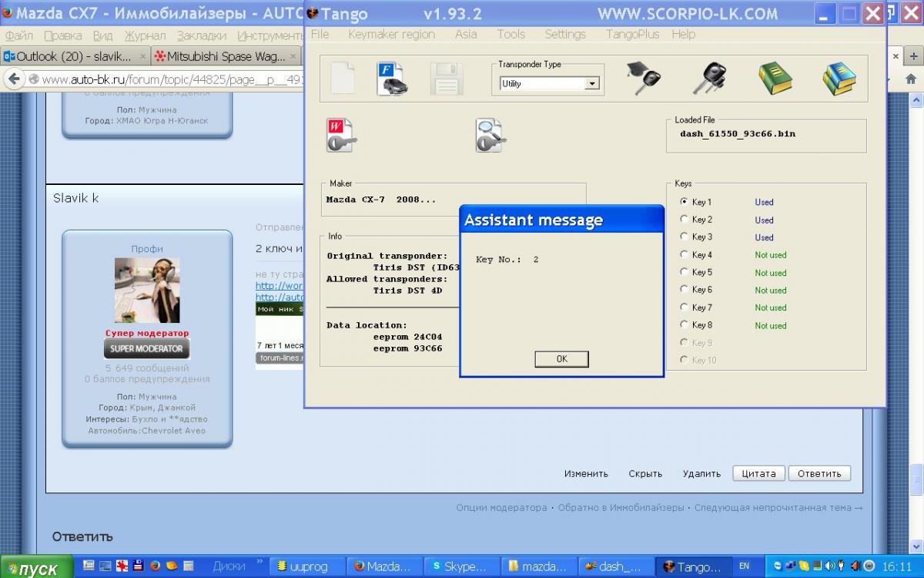Open the Keymaker region menu

(x=391, y=35)
